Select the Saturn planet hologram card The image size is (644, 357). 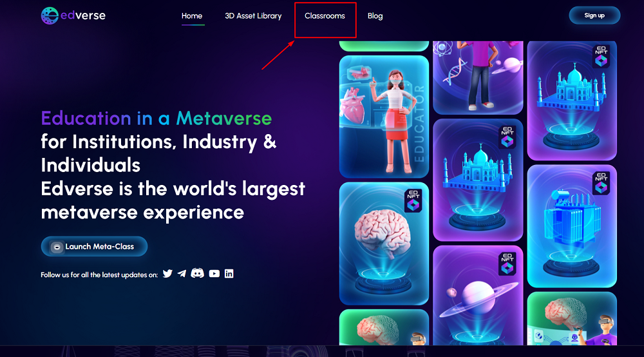pos(478,295)
